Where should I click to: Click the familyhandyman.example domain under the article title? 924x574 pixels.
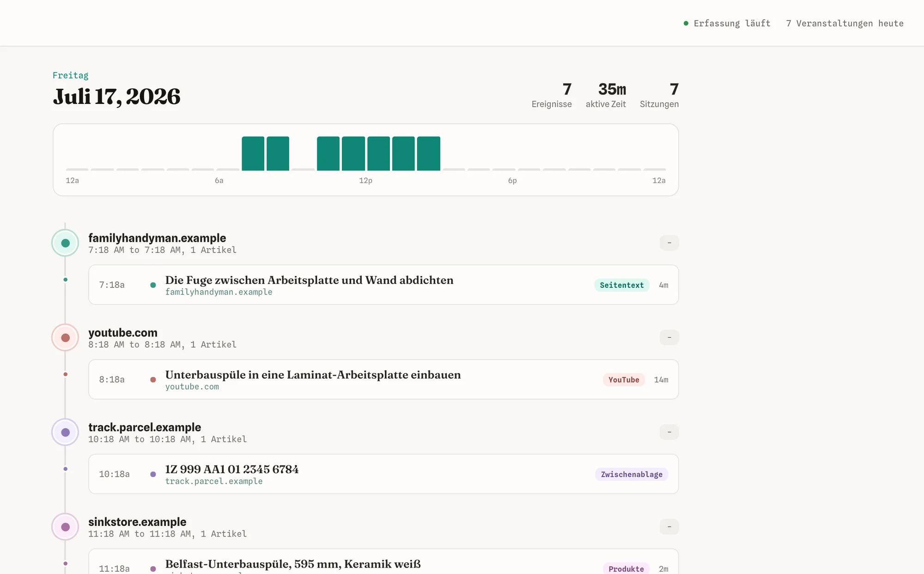[x=219, y=292]
